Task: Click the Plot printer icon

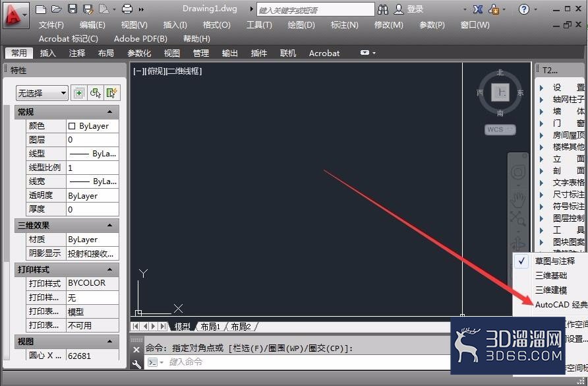Action: [127, 9]
